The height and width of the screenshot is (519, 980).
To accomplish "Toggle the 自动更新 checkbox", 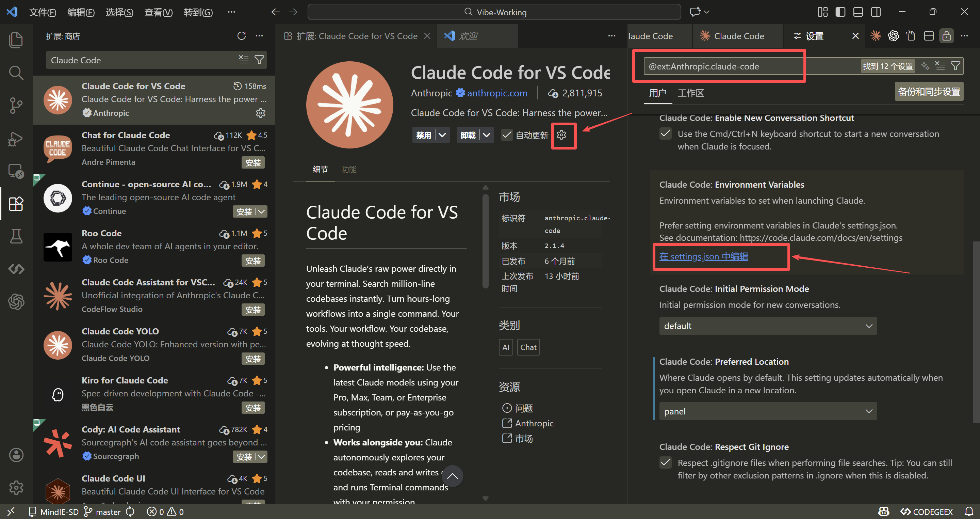I will click(x=506, y=135).
